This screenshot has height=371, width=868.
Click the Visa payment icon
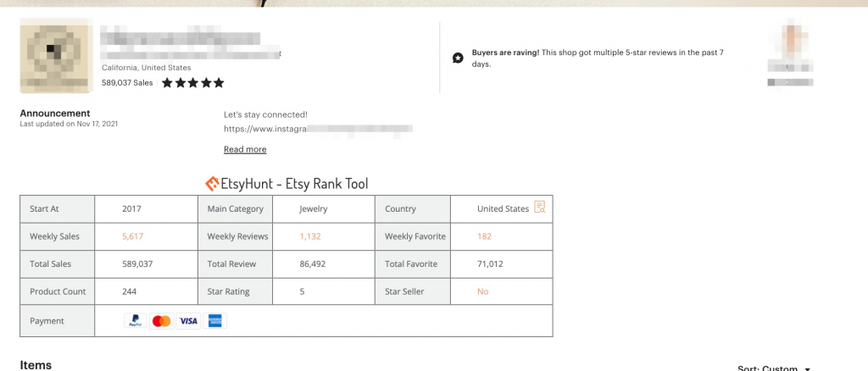[188, 321]
